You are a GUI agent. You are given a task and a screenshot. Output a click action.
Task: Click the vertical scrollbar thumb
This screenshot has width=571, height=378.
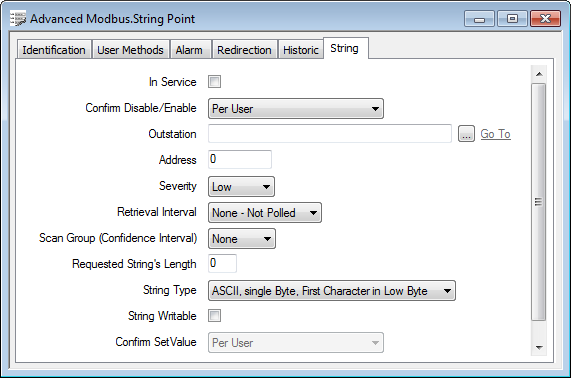pyautogui.click(x=539, y=202)
